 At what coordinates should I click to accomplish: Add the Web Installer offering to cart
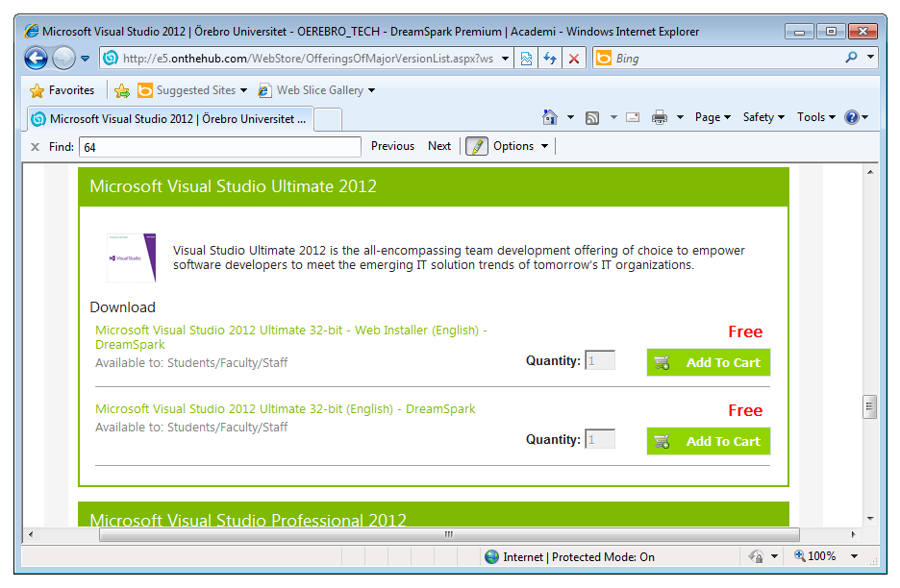pyautogui.click(x=709, y=362)
